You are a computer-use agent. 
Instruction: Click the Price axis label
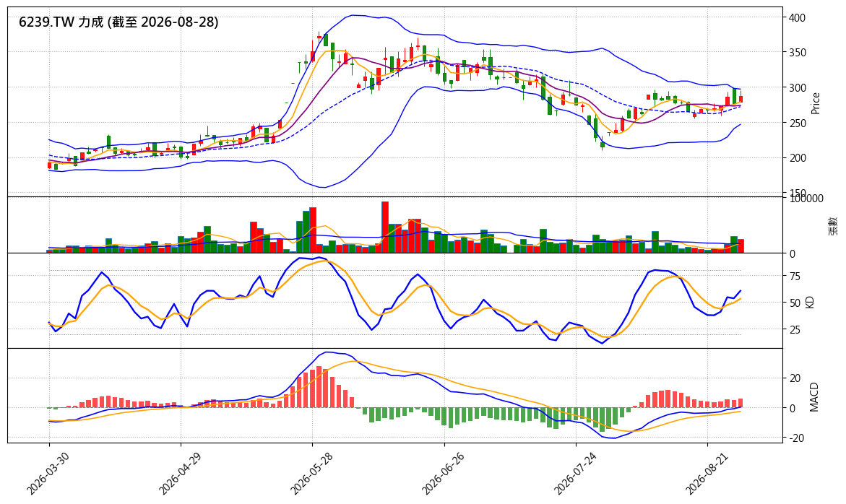coord(815,103)
